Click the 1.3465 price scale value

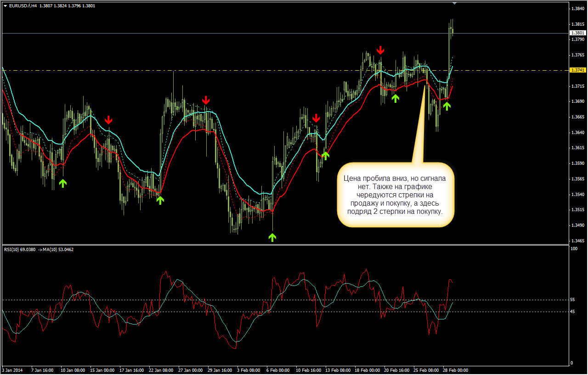pyautogui.click(x=578, y=241)
